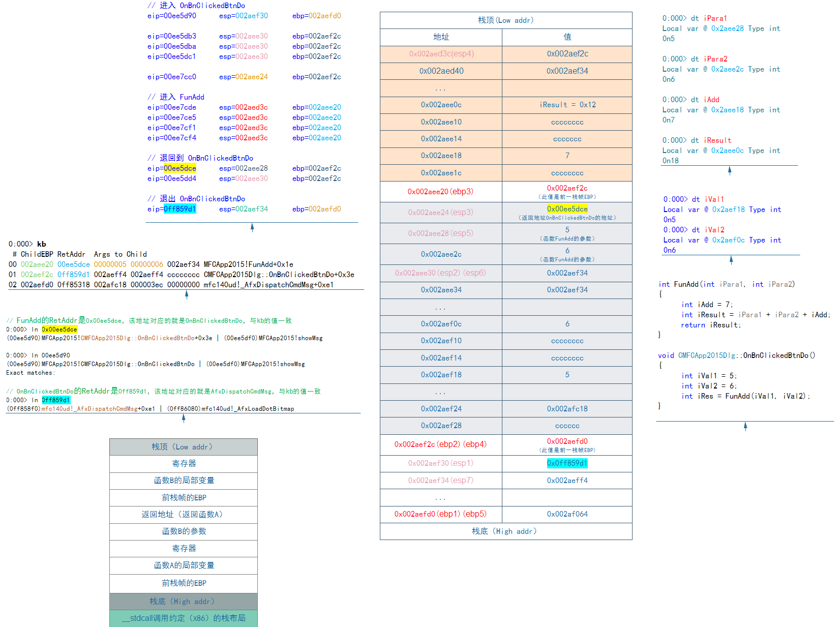The image size is (840, 627).
Task: Click the '值' column header
Action: (567, 37)
